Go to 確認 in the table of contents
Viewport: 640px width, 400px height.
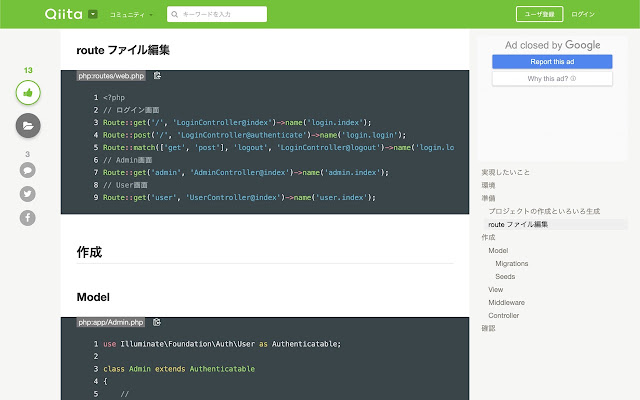488,329
